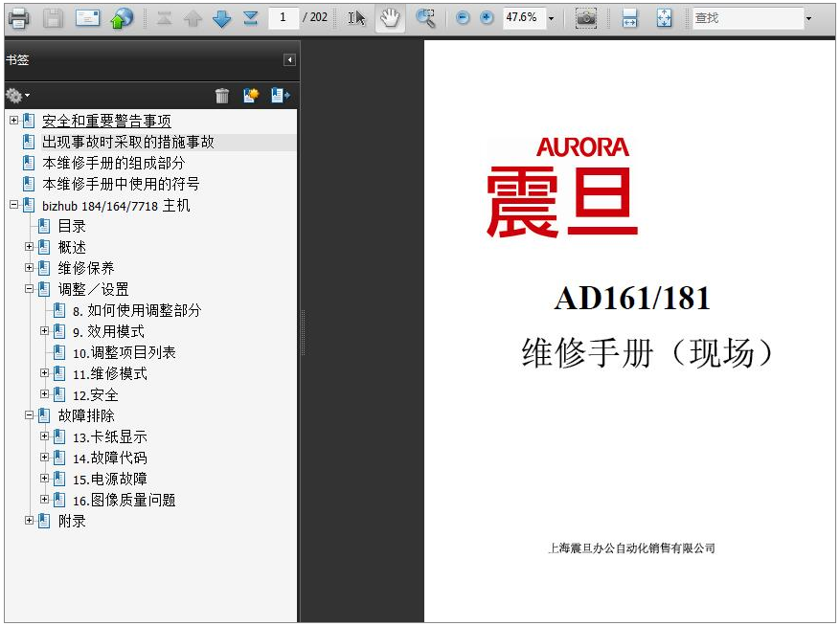
Task: Open bookmark options gear menu
Action: click(17, 96)
